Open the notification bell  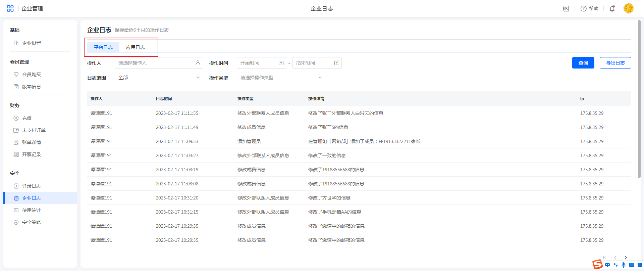(612, 9)
